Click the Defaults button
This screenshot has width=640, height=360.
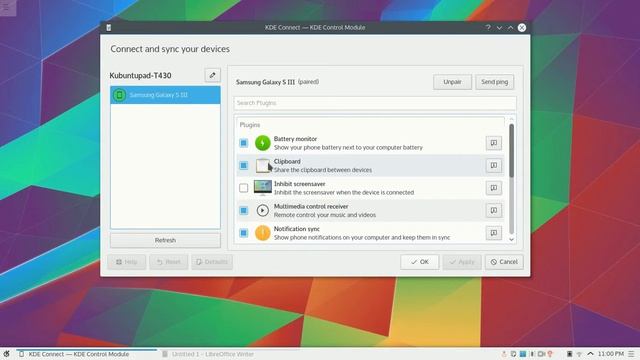(x=212, y=262)
